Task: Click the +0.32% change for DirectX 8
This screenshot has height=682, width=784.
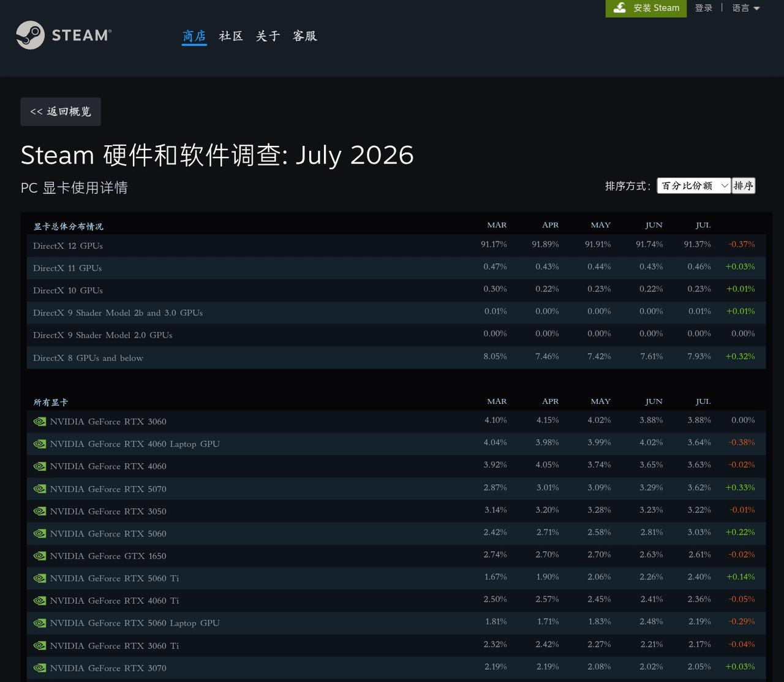Action: coord(740,356)
